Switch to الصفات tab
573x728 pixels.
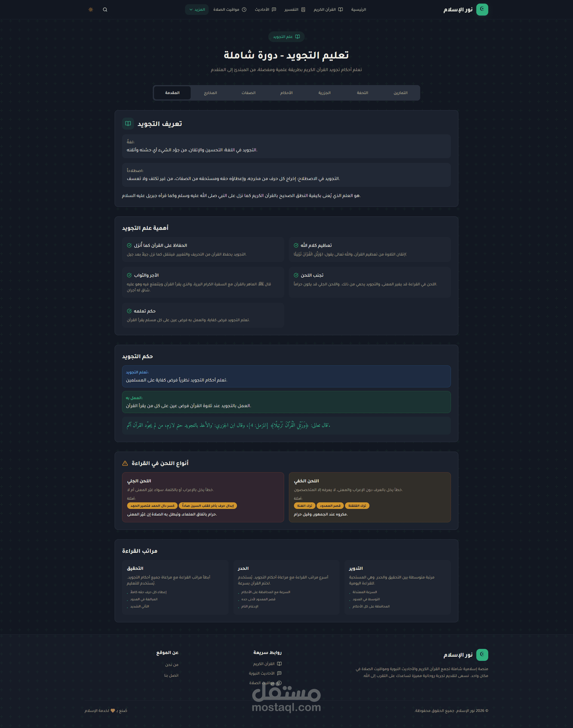pos(248,93)
